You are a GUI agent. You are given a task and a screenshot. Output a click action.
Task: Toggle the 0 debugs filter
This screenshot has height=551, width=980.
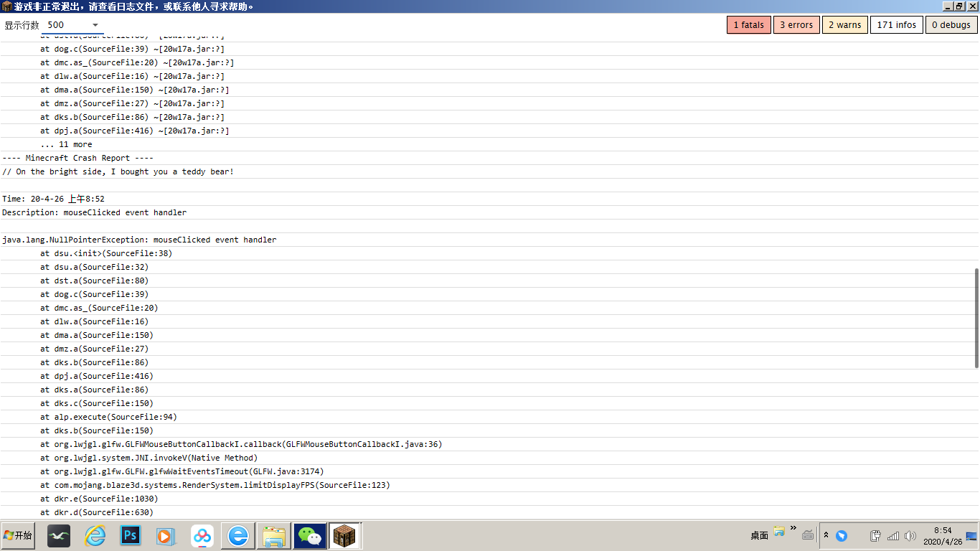point(951,25)
